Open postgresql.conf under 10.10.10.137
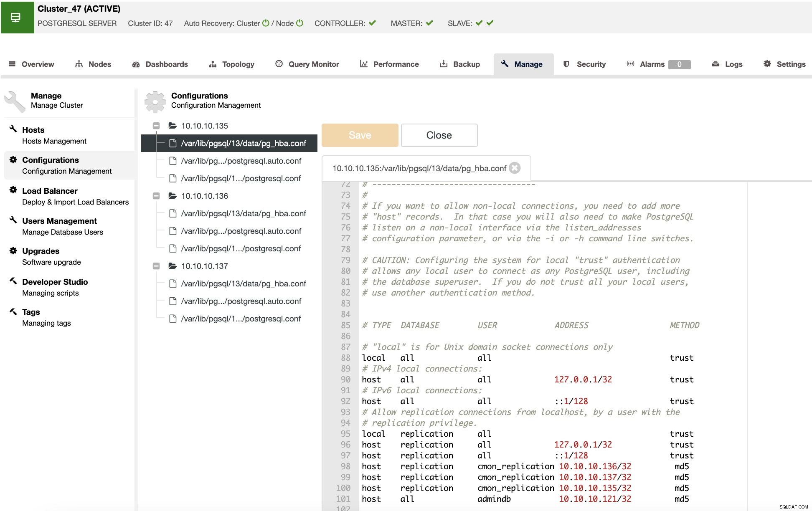This screenshot has width=812, height=511. 235,319
